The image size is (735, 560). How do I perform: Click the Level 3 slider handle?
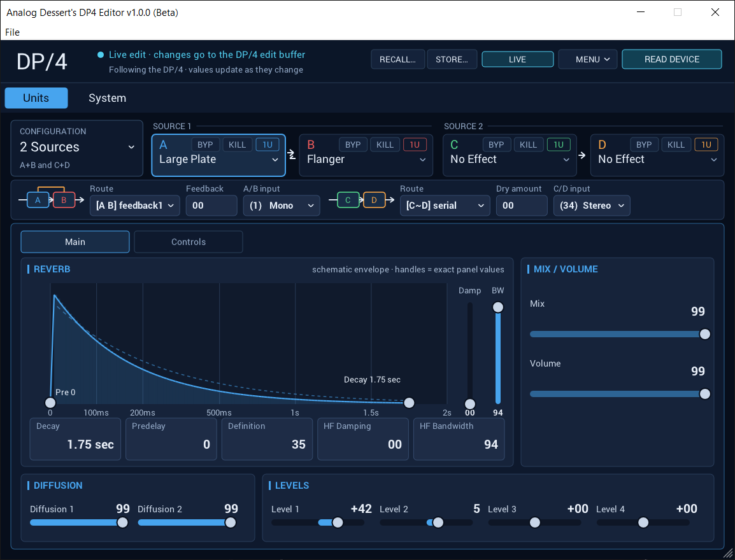click(534, 522)
